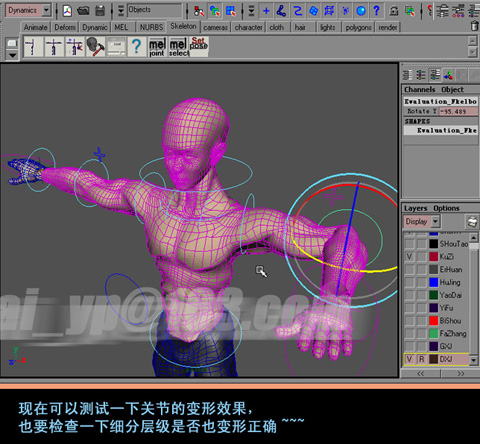
Task: Expand shelf menu arrow below shelf tab icon
Action: [x=12, y=55]
